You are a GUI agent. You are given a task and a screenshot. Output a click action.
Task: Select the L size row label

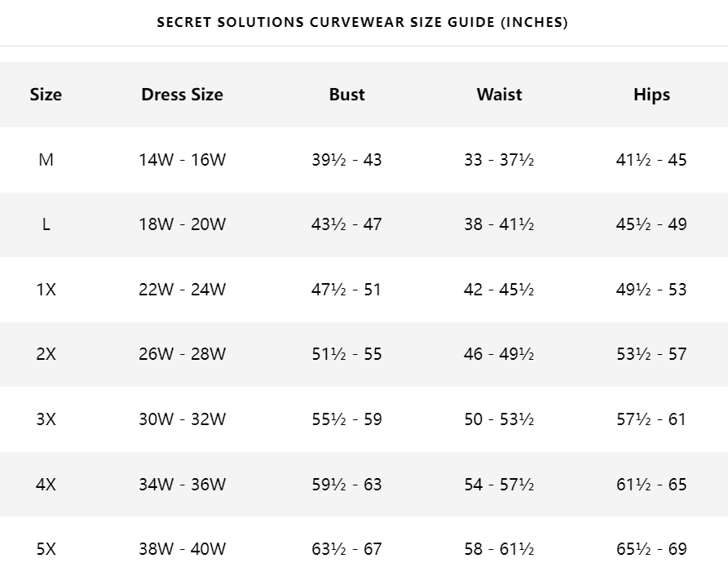click(46, 224)
